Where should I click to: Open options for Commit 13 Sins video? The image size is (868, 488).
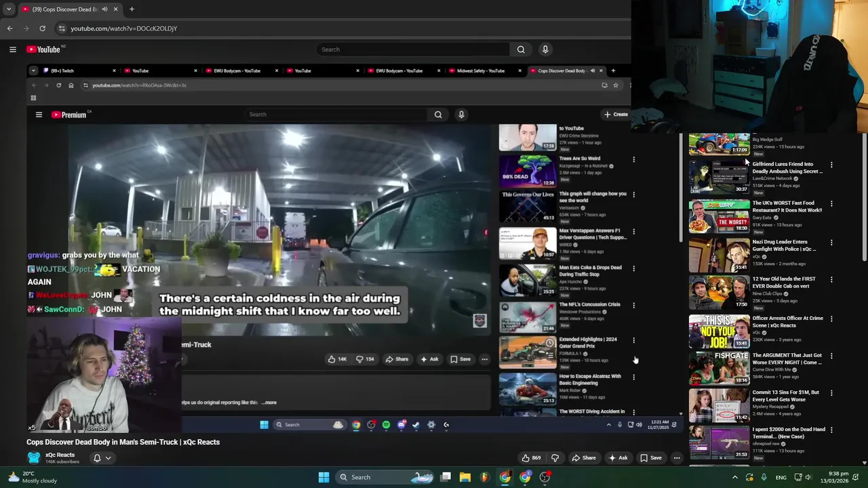pos(831,392)
